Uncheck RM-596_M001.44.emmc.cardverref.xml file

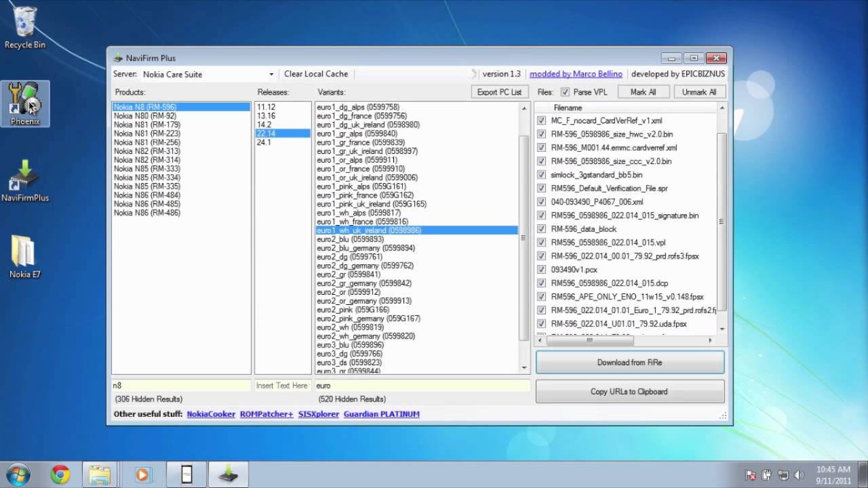pos(541,148)
